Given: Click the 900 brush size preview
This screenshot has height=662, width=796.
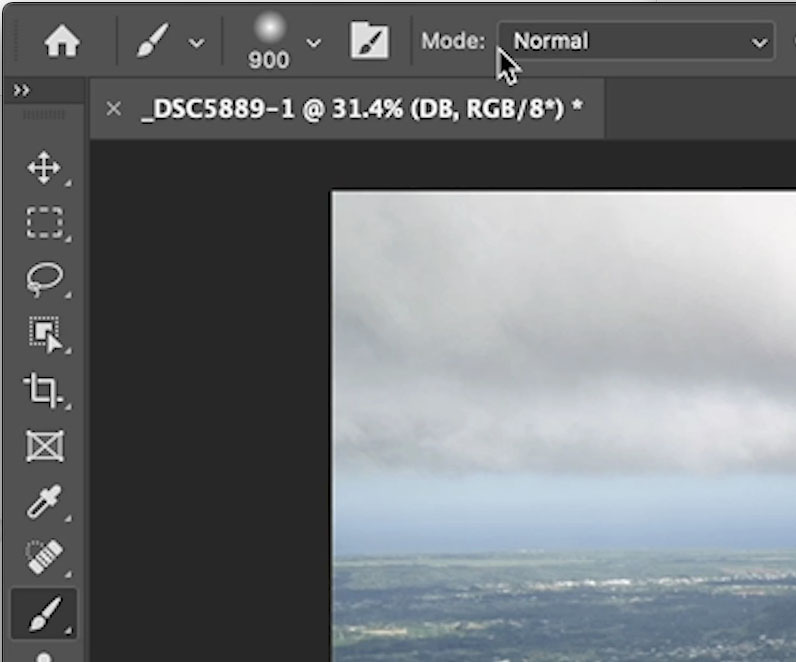Looking at the screenshot, I should (x=269, y=41).
